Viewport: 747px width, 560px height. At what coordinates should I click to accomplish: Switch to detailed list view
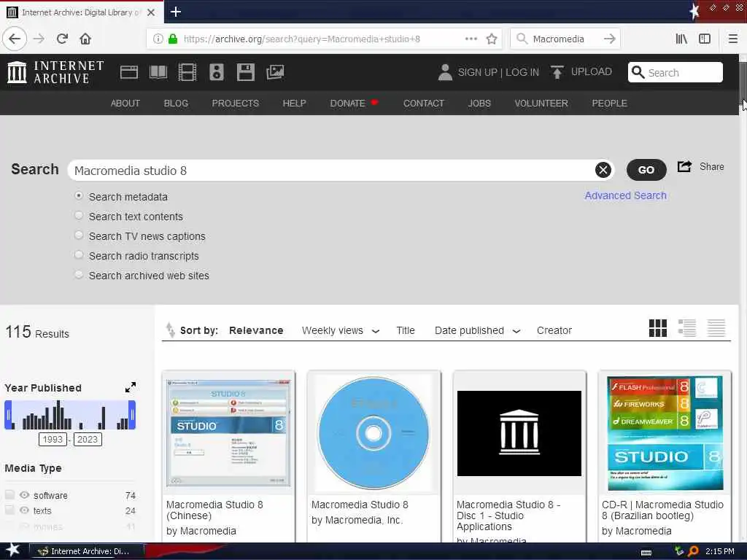click(687, 328)
